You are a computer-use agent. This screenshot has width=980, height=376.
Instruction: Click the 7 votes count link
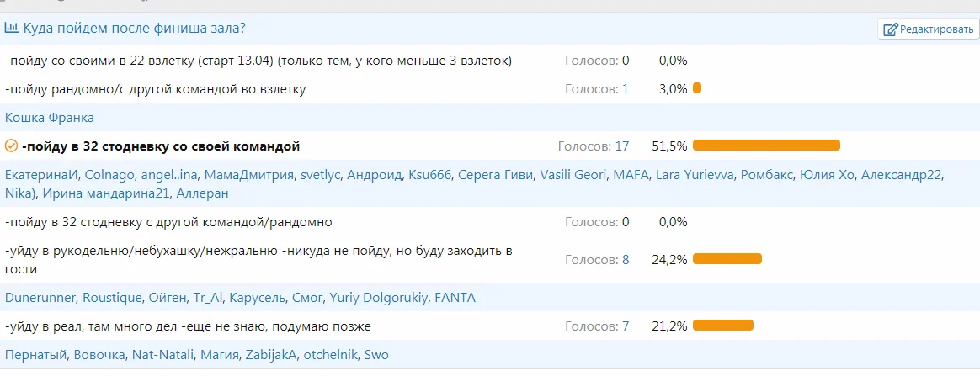pyautogui.click(x=625, y=326)
